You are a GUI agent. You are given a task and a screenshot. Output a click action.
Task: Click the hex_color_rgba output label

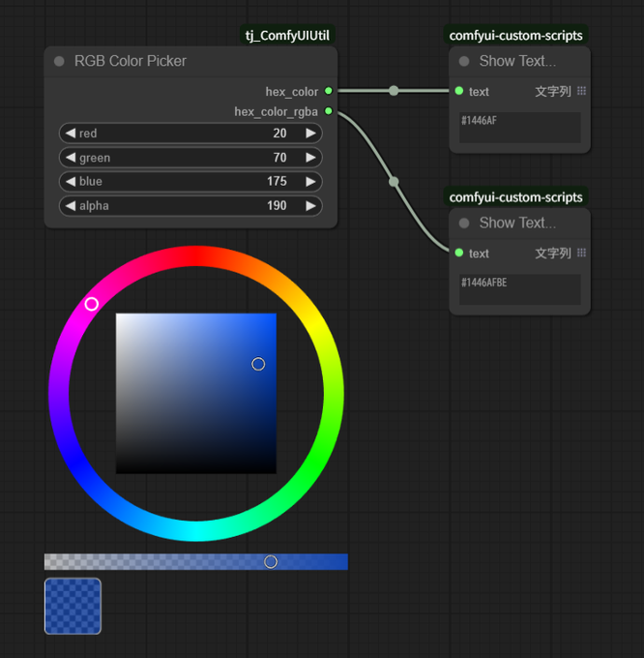tap(277, 112)
